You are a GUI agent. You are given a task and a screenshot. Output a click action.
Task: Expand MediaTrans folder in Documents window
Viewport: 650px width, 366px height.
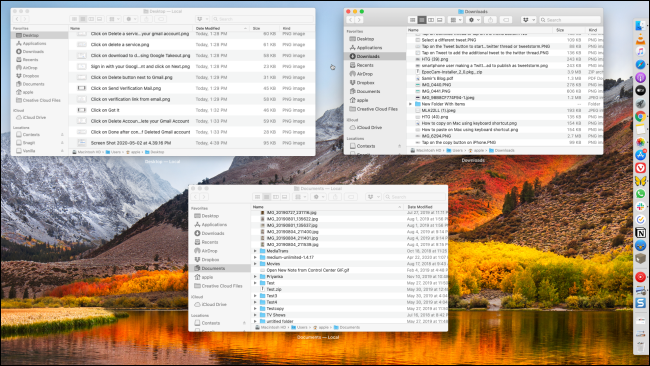coord(255,251)
